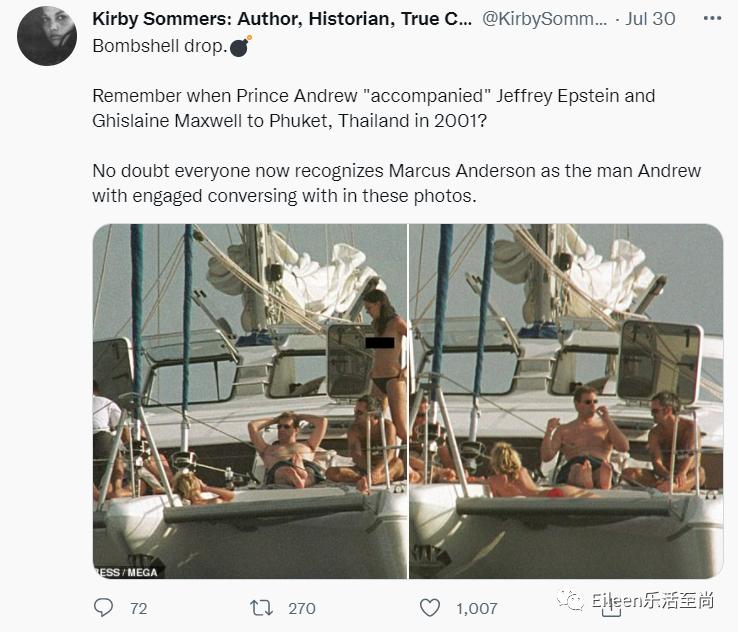Open the left yacht photo

click(x=250, y=400)
